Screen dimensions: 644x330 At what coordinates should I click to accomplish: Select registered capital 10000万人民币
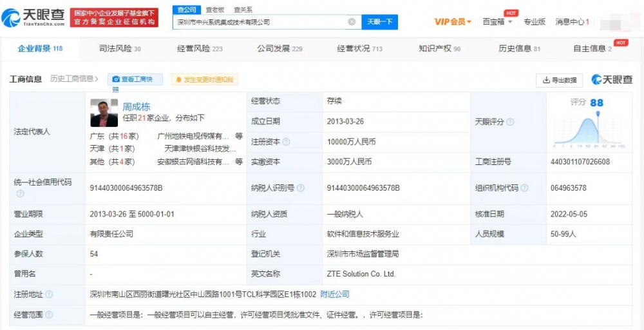351,142
